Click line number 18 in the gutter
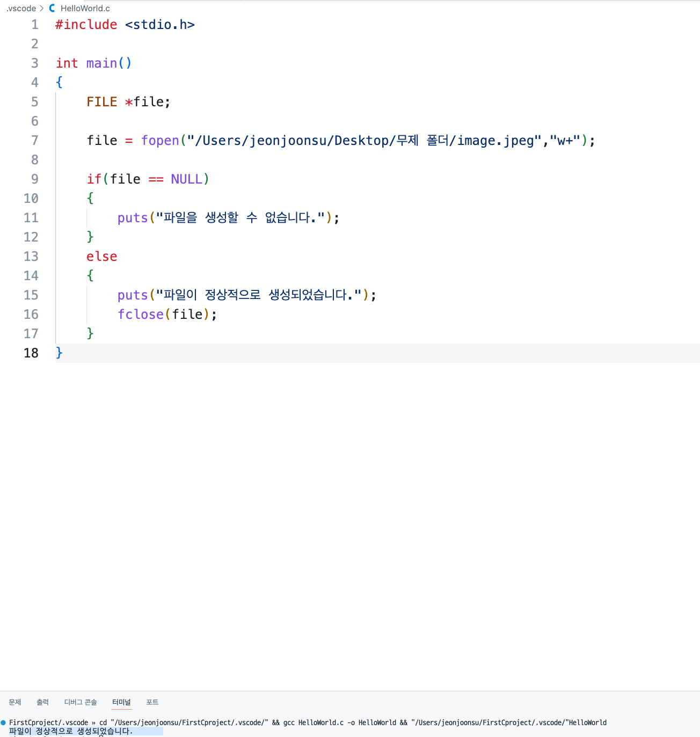Viewport: 700px width, 737px height. click(x=31, y=353)
